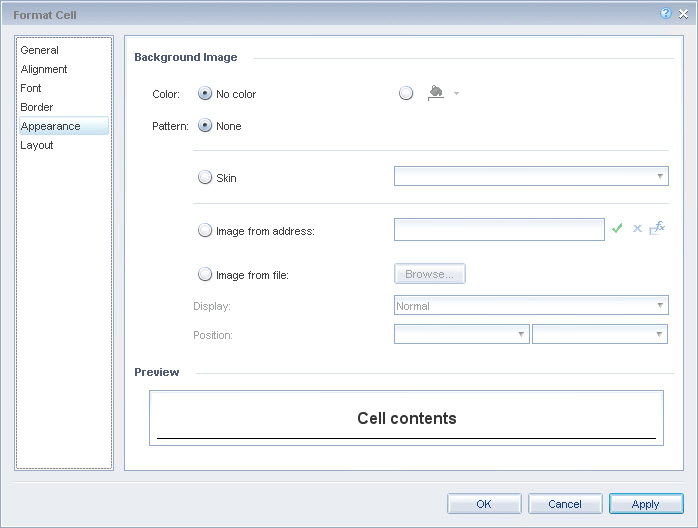Screen dimensions: 698x528
Task: Enable Image from address option
Action: pos(205,231)
